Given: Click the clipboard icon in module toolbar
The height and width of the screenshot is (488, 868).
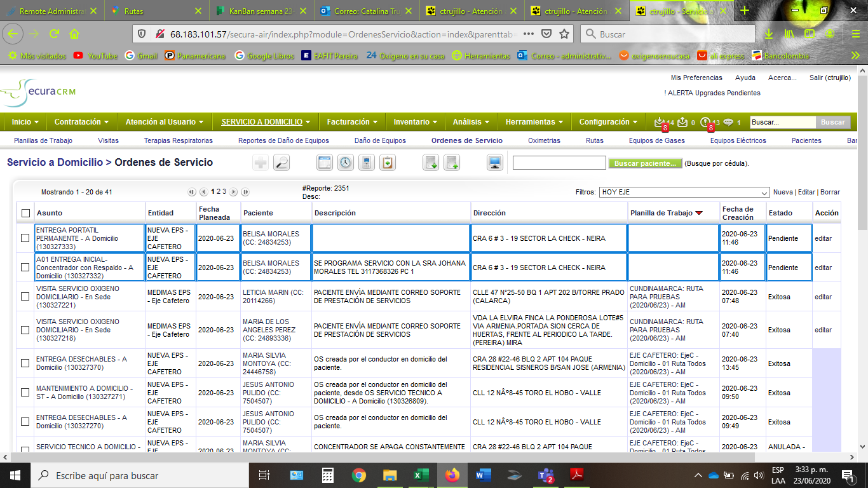Looking at the screenshot, I should [388, 163].
